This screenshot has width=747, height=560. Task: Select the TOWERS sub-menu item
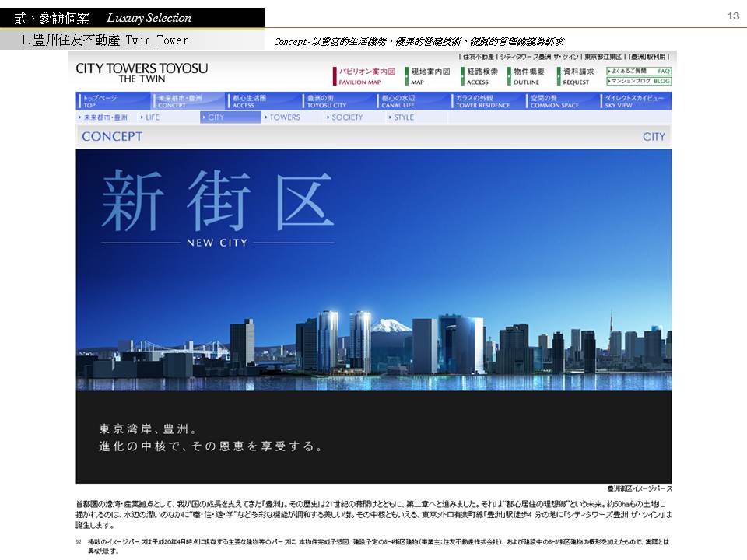click(284, 117)
